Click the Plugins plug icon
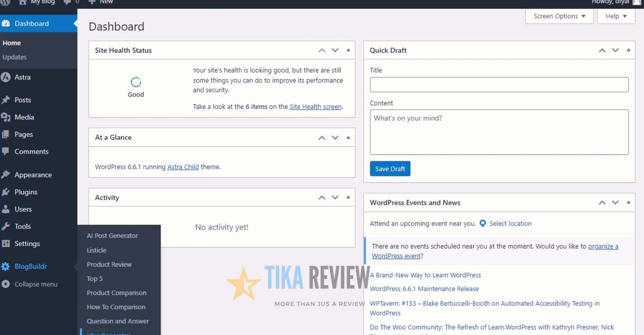644x335 pixels. tap(6, 192)
